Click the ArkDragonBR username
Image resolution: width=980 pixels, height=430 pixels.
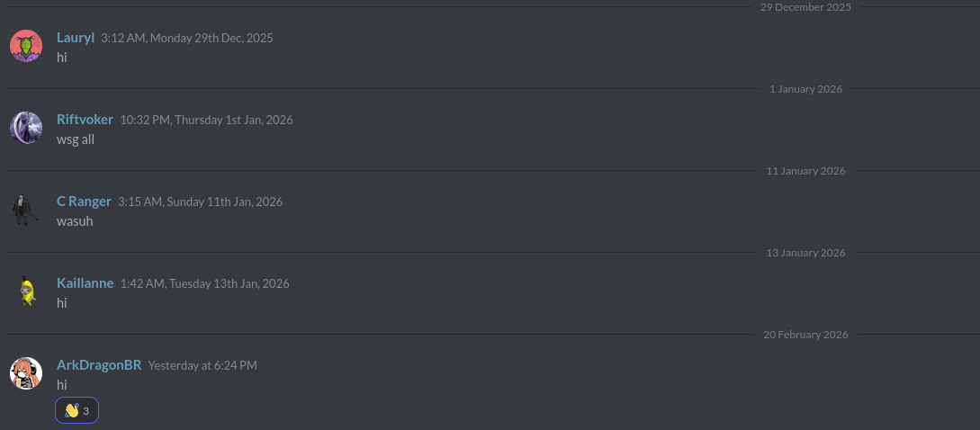(99, 365)
